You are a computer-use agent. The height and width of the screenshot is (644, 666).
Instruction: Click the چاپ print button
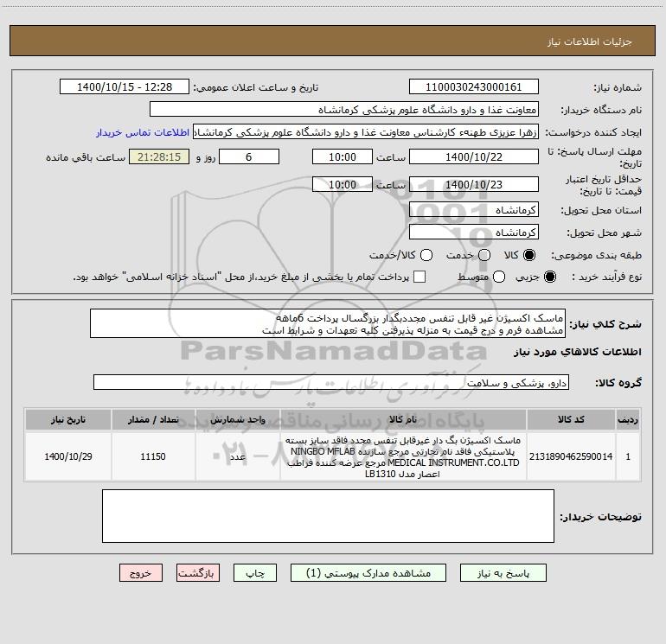(x=255, y=572)
